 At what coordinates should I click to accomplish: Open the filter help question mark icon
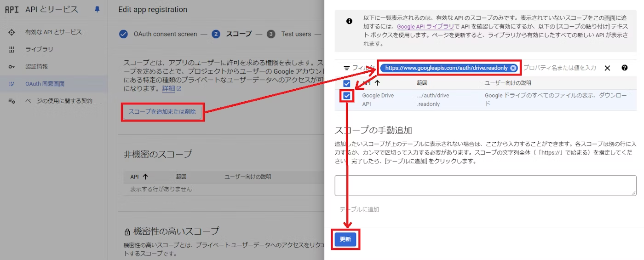[624, 68]
